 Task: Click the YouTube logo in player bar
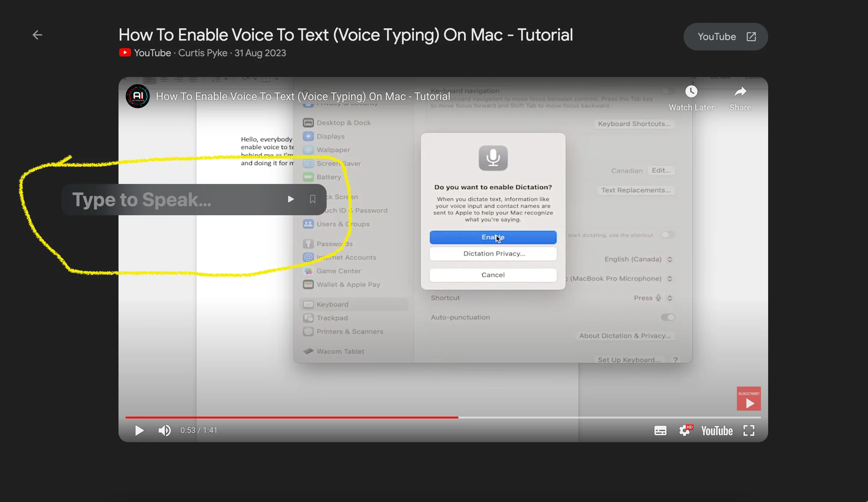point(717,430)
